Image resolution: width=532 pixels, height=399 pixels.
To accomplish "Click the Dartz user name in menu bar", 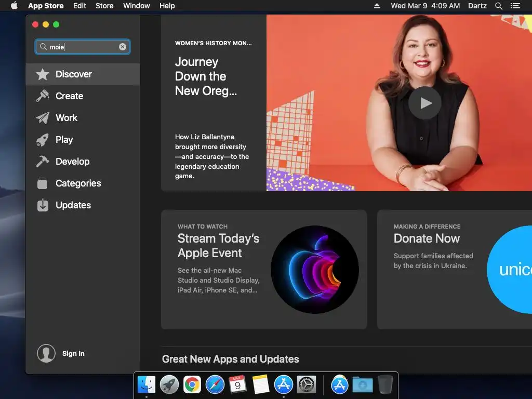I will (x=477, y=6).
